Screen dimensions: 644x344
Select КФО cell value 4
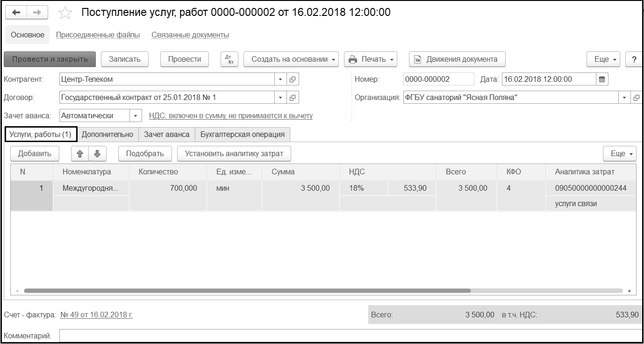coord(521,188)
